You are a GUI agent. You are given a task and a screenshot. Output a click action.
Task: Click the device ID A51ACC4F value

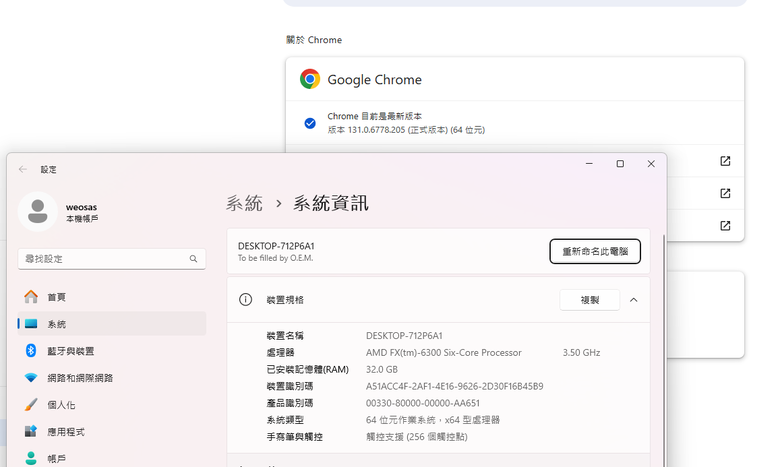pos(455,386)
